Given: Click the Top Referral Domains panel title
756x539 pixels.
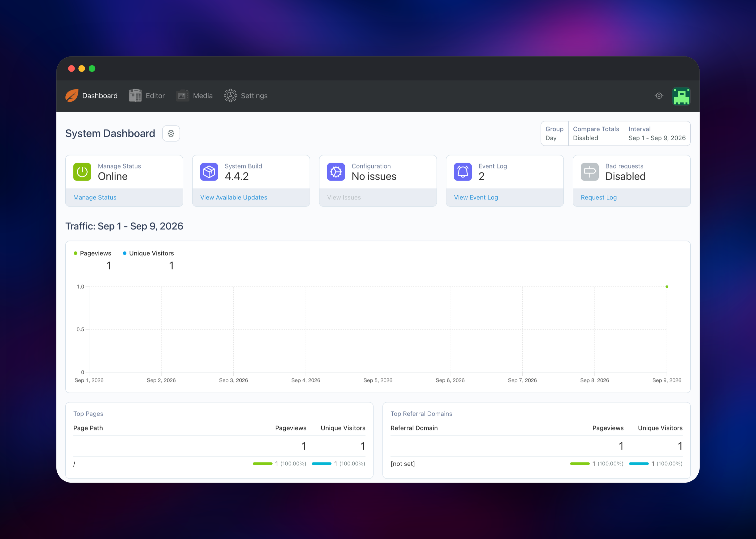Looking at the screenshot, I should (421, 414).
